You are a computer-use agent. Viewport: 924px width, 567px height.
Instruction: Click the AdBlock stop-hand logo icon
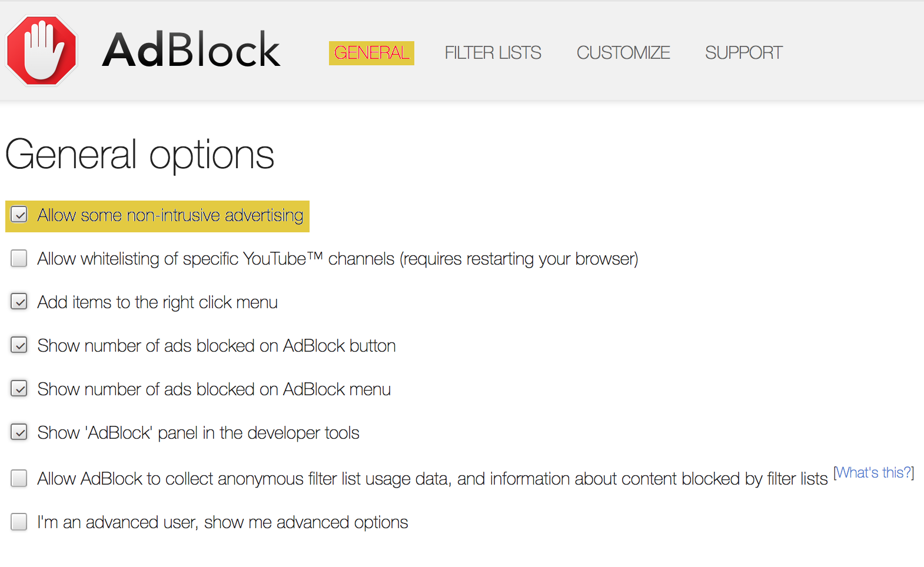[42, 51]
